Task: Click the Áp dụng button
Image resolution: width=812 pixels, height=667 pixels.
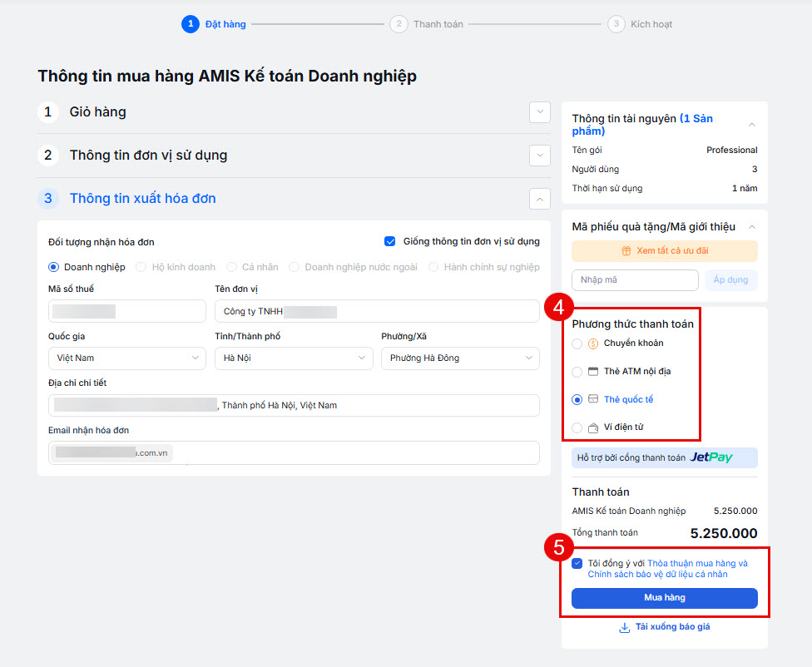Action: (x=730, y=280)
